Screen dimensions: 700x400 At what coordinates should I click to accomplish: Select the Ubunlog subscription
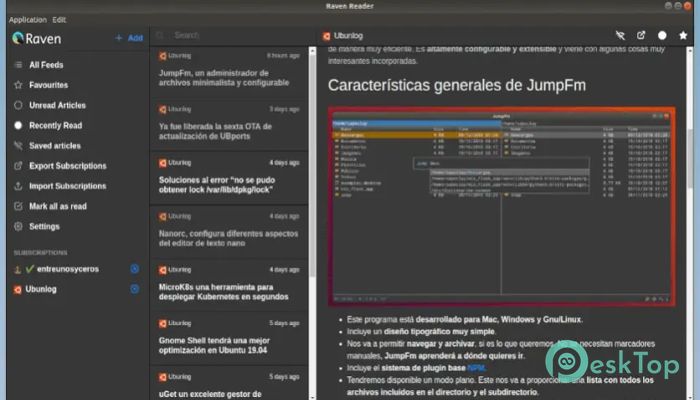click(x=41, y=289)
